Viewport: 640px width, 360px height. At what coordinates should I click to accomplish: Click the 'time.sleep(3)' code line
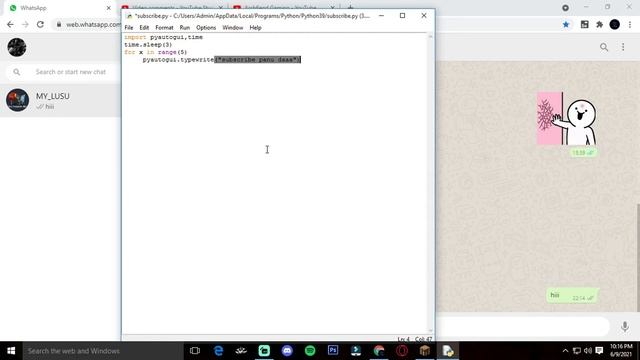(x=148, y=44)
